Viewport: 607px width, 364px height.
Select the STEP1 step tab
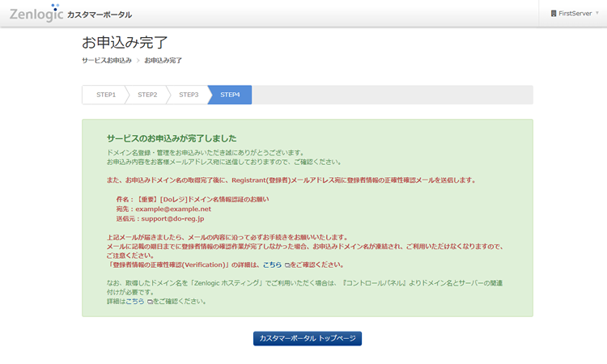[x=106, y=95]
